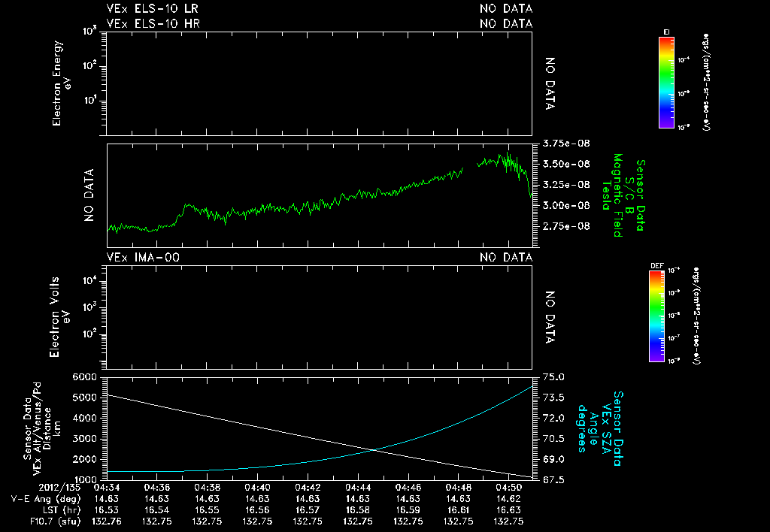Click the 'Electron Energy eV' axis label
This screenshot has height=532, width=770.
[62, 83]
